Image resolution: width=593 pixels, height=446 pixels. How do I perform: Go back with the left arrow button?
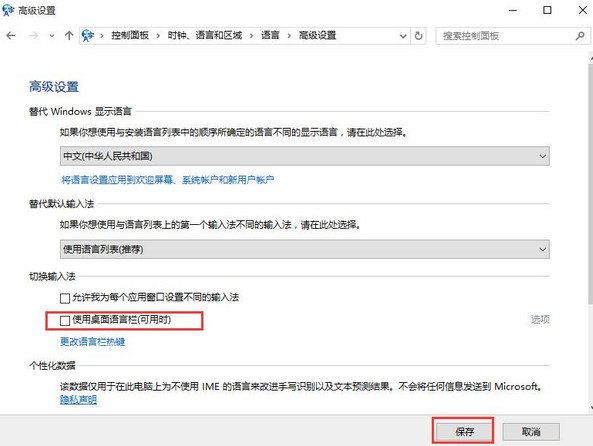pyautogui.click(x=11, y=36)
